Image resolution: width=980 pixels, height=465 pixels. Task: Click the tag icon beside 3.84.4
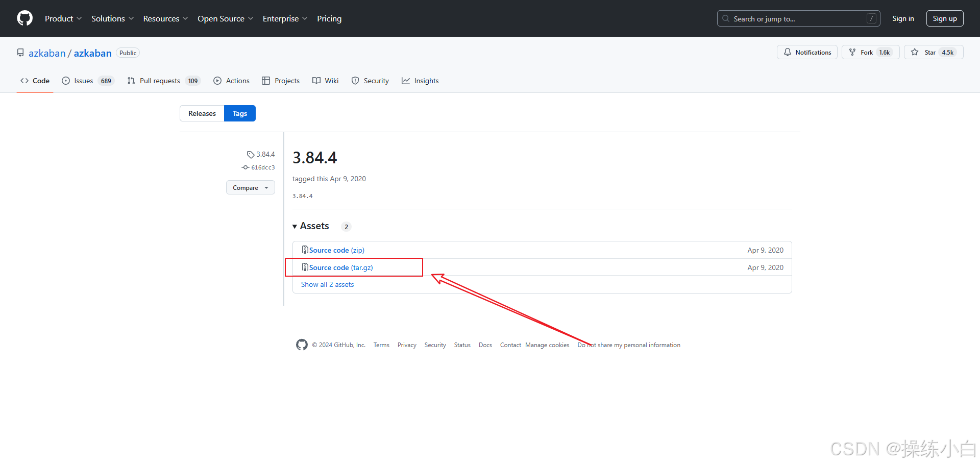[x=251, y=155]
